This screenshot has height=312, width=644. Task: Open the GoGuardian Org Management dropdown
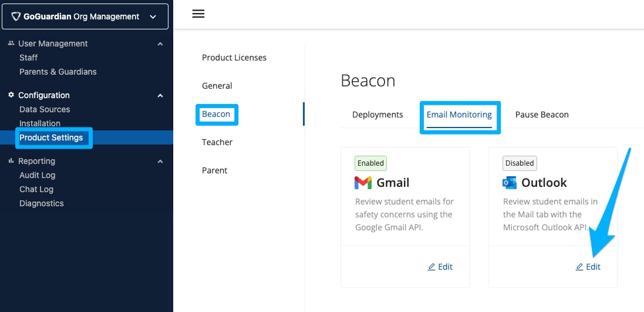[85, 16]
